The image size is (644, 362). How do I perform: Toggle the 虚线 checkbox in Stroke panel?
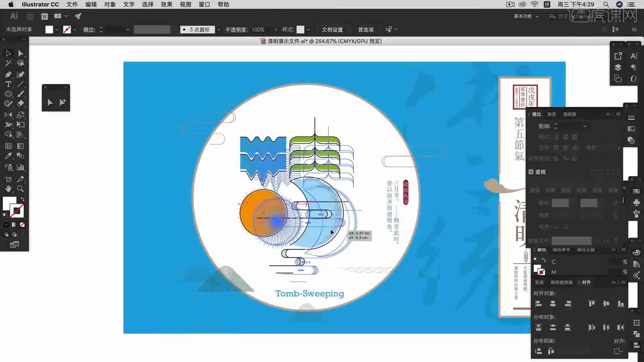tap(531, 172)
